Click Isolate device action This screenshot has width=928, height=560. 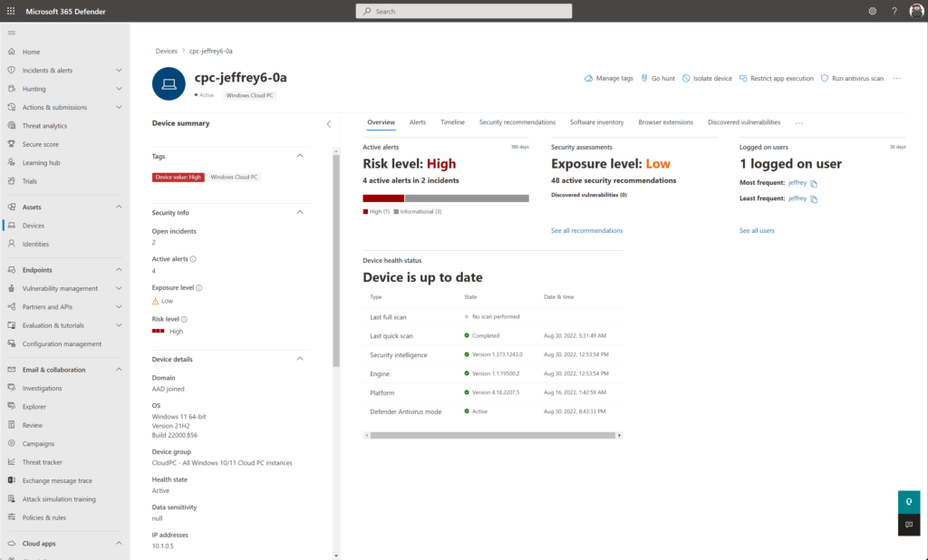pos(707,78)
